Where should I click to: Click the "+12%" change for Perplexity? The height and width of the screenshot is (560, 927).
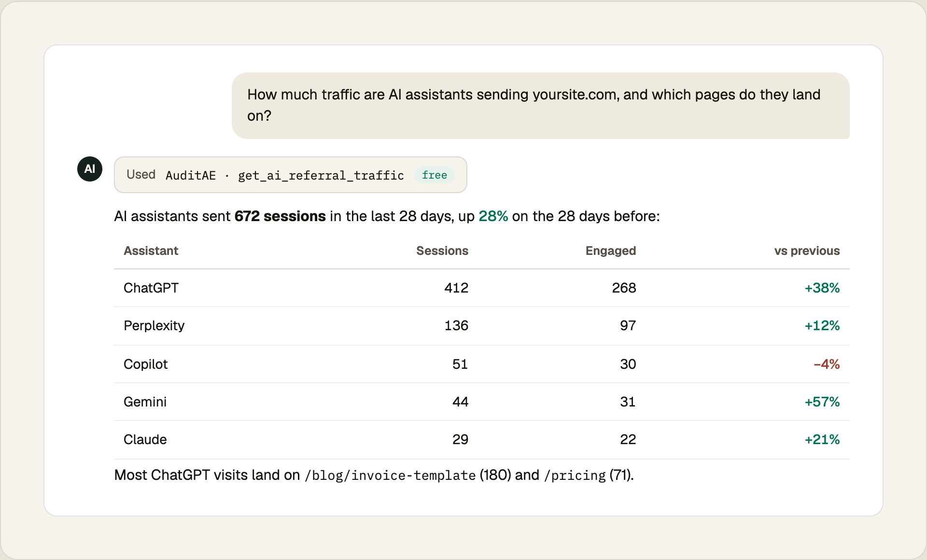click(822, 326)
